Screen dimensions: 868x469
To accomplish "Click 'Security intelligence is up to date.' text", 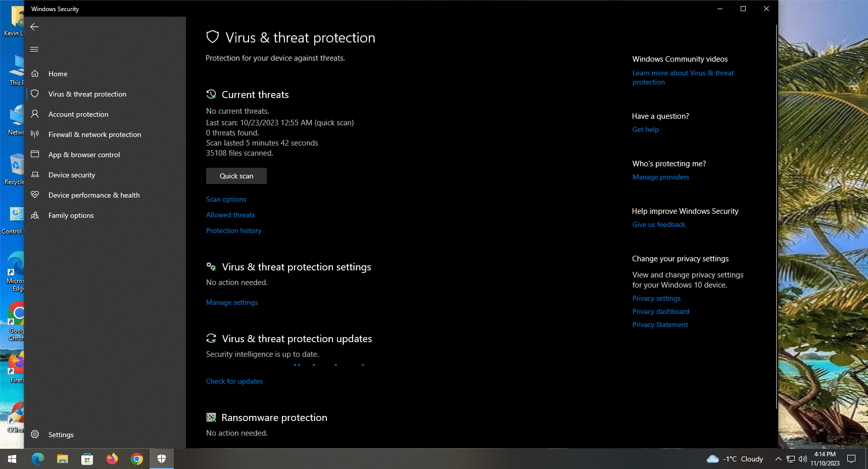I will [262, 354].
